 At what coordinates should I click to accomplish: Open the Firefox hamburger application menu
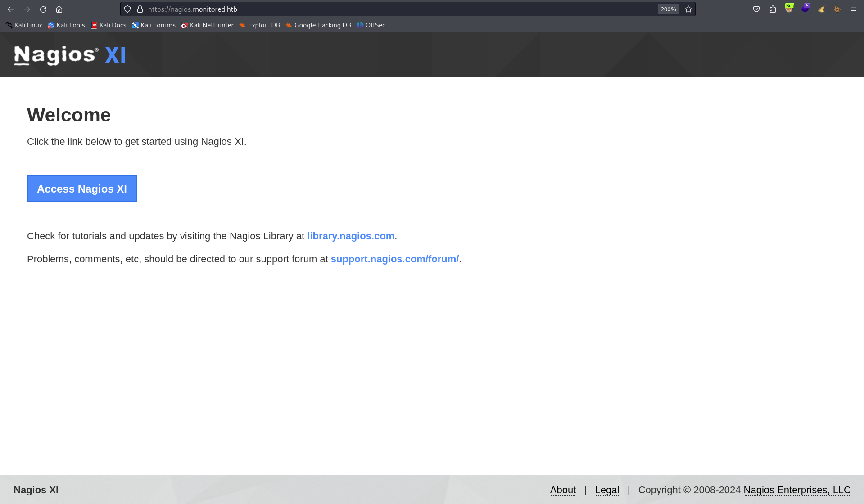(x=854, y=9)
